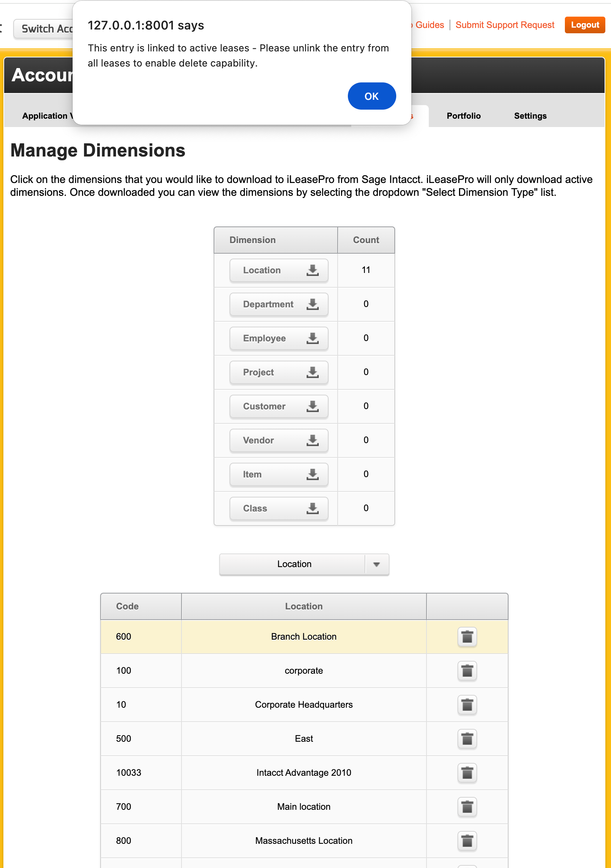The image size is (611, 868).
Task: Download the Project dimension
Action: (x=279, y=372)
